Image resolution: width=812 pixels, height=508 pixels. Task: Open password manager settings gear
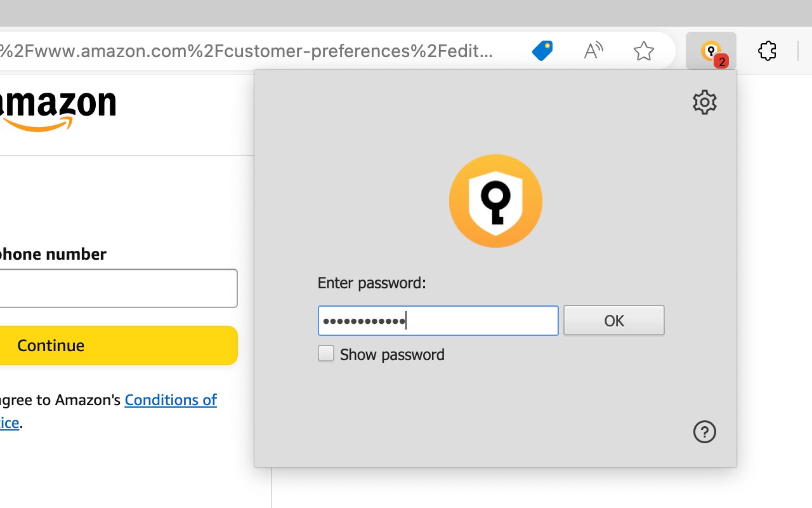click(704, 102)
